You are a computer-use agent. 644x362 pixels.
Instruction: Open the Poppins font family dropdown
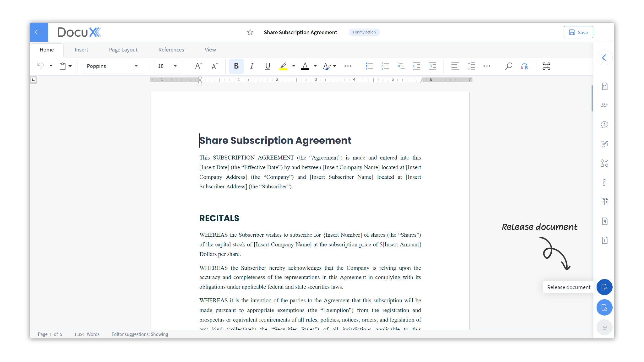click(113, 66)
